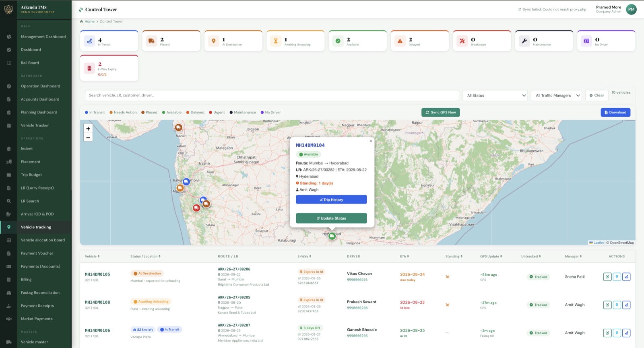Viewport: 644px width, 348px height.
Task: Sort table by Status / Location column
Action: click(145, 256)
